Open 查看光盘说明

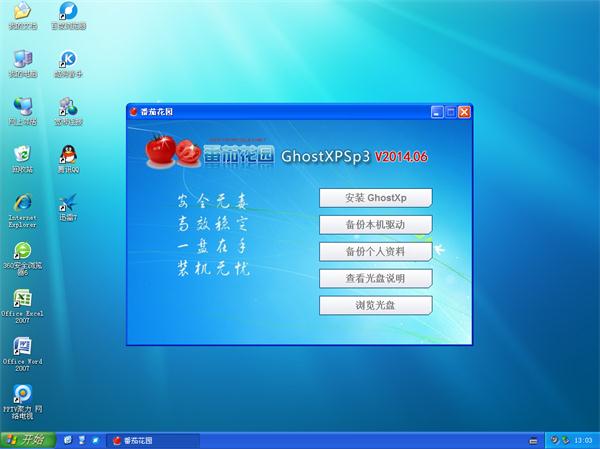(x=374, y=278)
